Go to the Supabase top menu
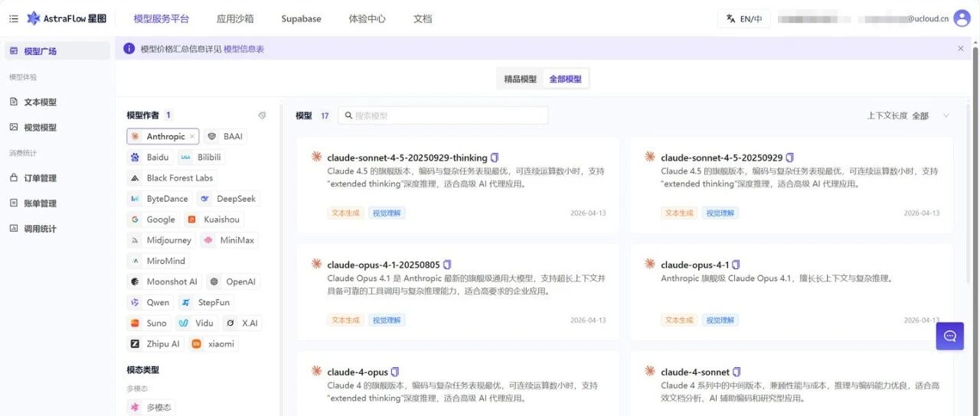 point(301,19)
